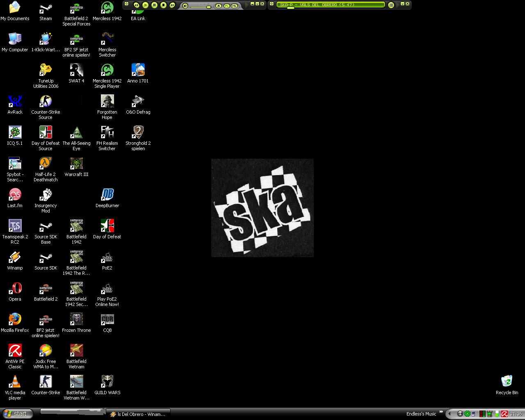Viewport: 525px width, 420px height.
Task: Pause playback in Winamp
Action: point(154,5)
